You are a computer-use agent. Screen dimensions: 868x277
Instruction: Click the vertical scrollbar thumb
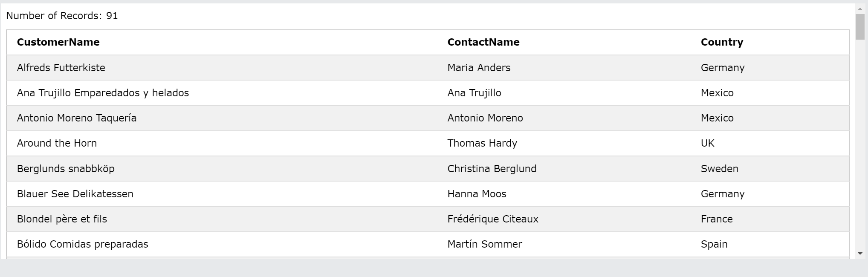point(860,26)
